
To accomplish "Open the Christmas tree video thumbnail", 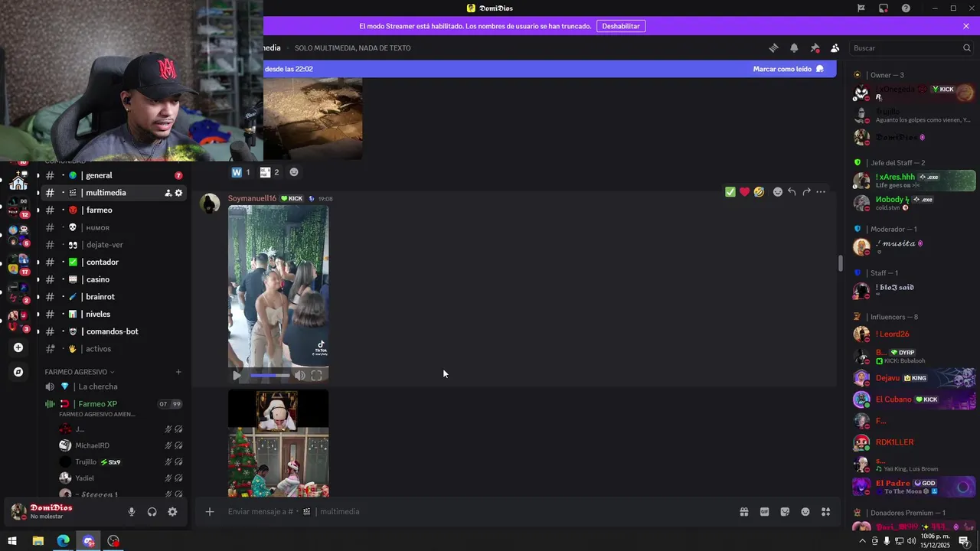I will 278,443.
